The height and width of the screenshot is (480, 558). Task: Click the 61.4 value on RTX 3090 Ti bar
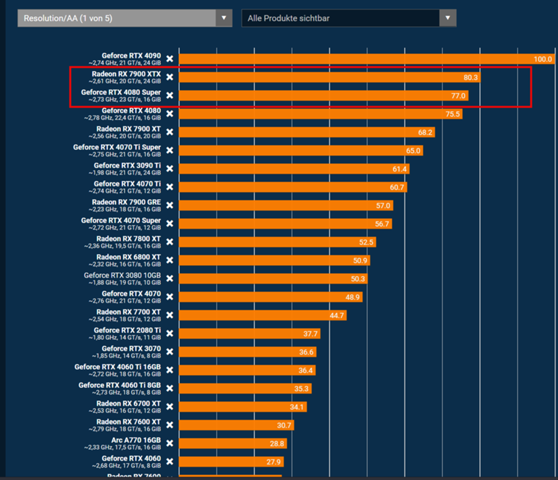[x=400, y=169]
